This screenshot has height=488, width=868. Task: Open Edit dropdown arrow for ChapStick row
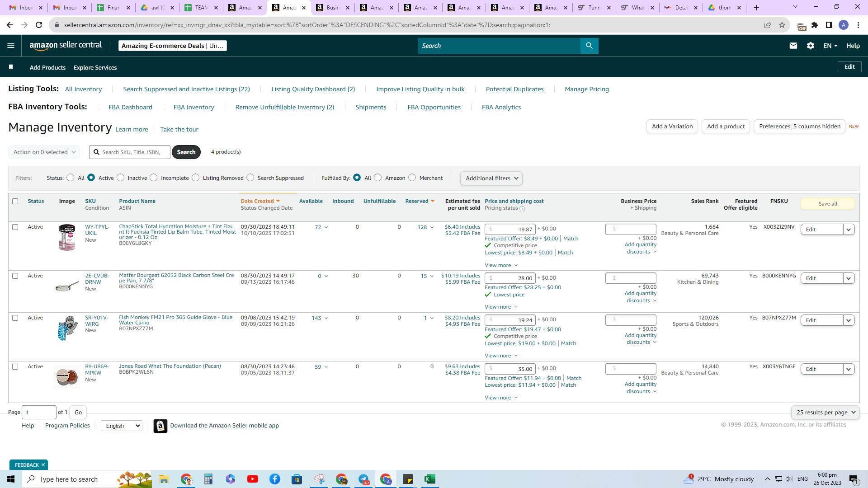point(849,230)
